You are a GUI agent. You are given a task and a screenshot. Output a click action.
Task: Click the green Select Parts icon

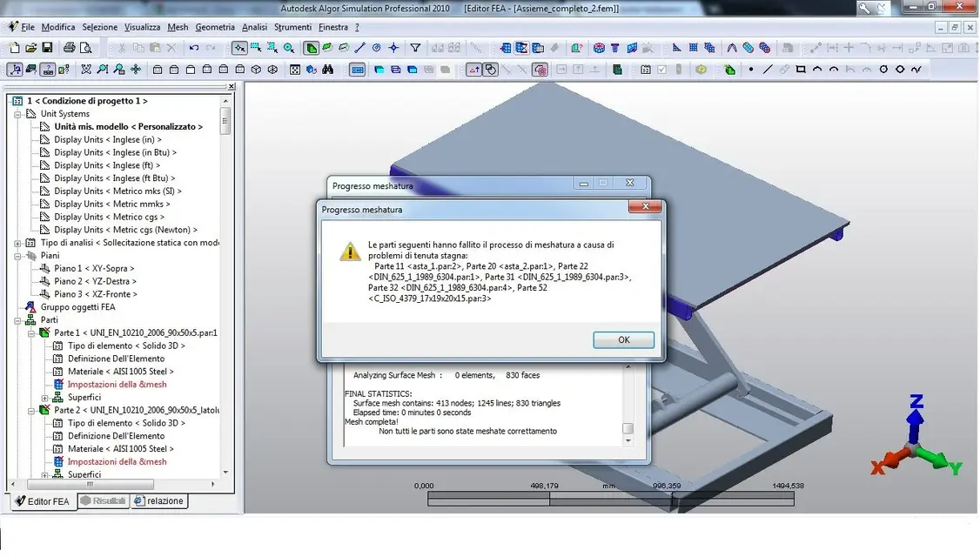(311, 48)
